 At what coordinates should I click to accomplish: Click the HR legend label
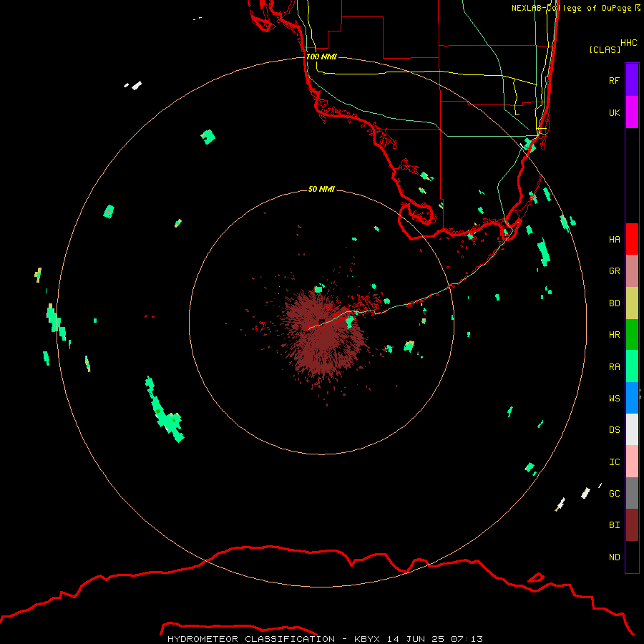click(614, 335)
